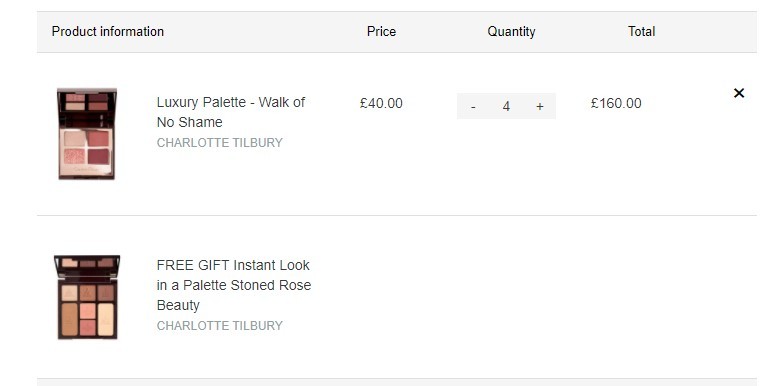The width and height of the screenshot is (781, 386).
Task: Click the tall bronzer pan in Stoned Rose palette
Action: [x=69, y=319]
